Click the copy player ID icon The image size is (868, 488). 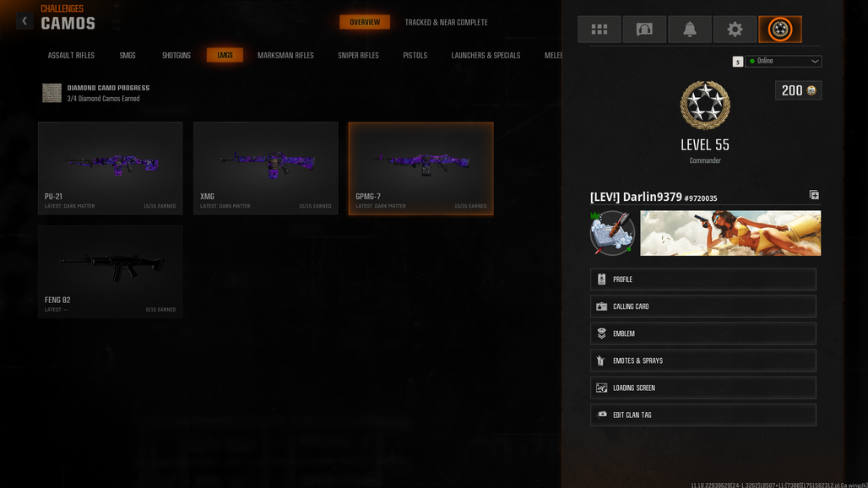(814, 195)
